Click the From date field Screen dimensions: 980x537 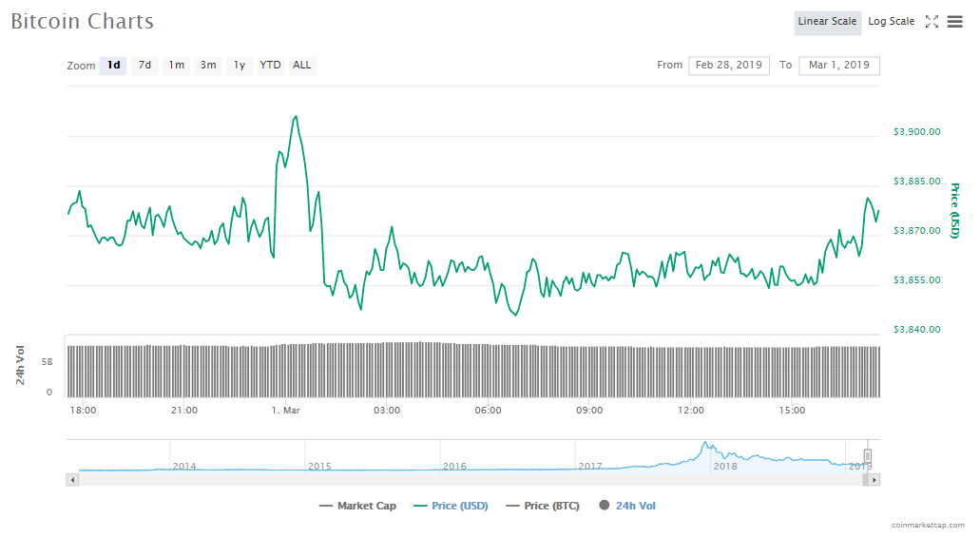point(729,66)
